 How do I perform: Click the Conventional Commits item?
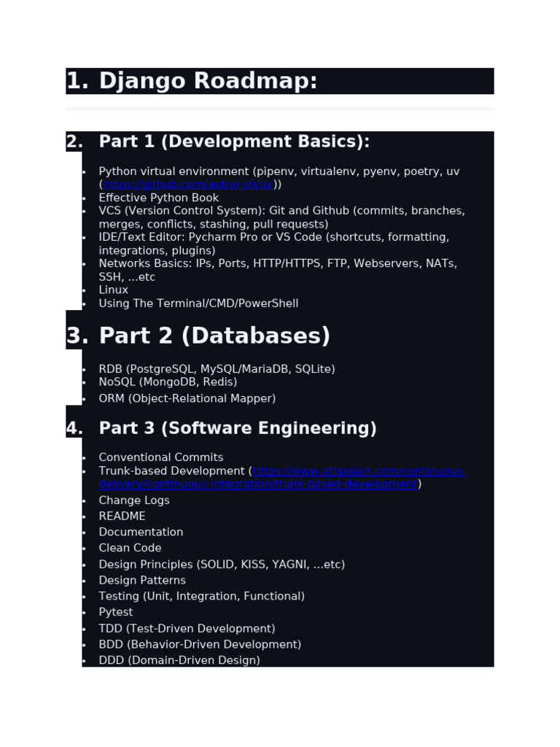point(161,457)
